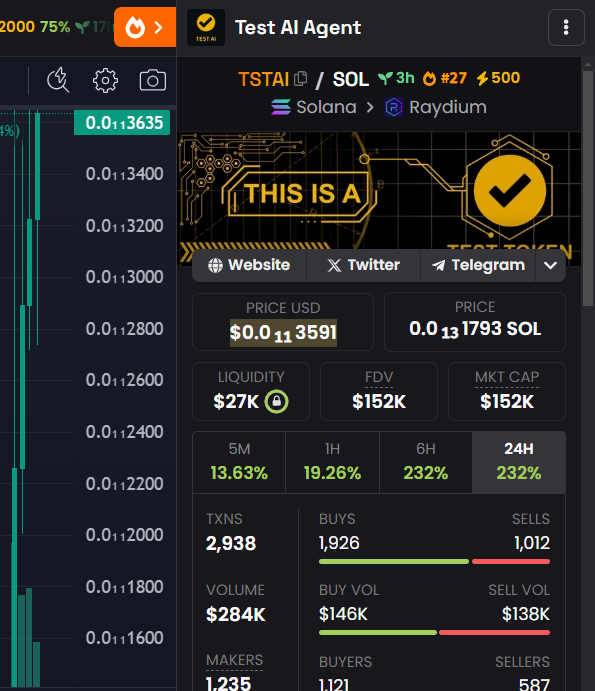This screenshot has width=595, height=691.
Task: Click the TXNS value 2,938
Action: pyautogui.click(x=231, y=543)
